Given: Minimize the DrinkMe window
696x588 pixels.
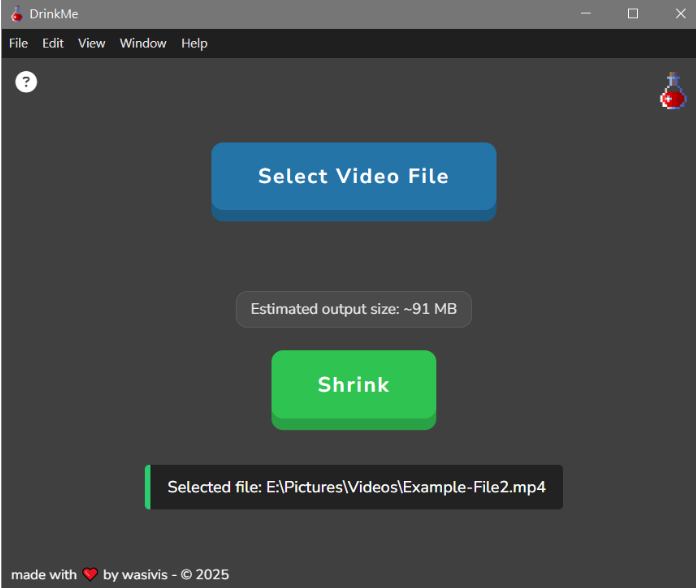Looking at the screenshot, I should [586, 14].
